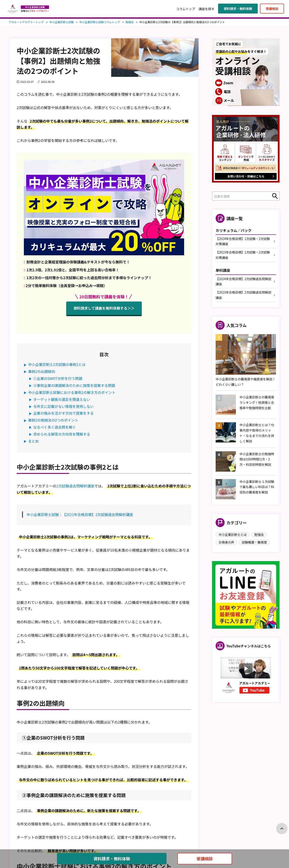Click the 受講相談 header button
This screenshot has height=868, width=289.
272,9
